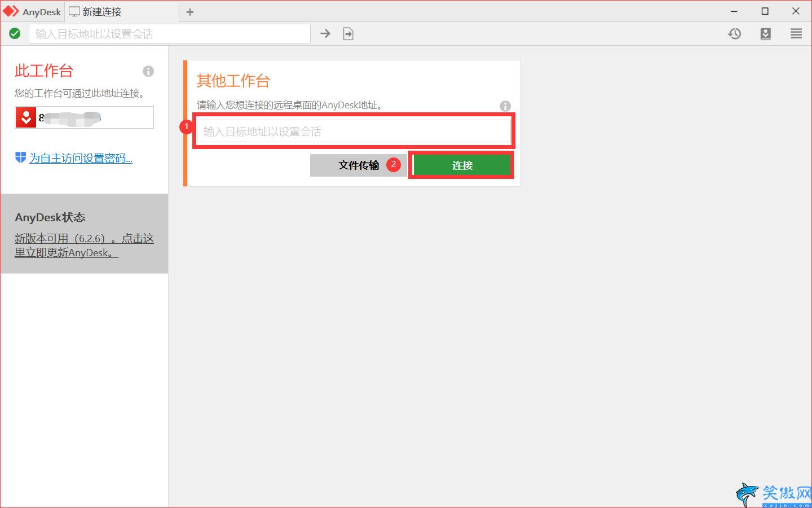Click the file transfer icon in toolbar
This screenshot has height=508, width=812.
click(348, 34)
